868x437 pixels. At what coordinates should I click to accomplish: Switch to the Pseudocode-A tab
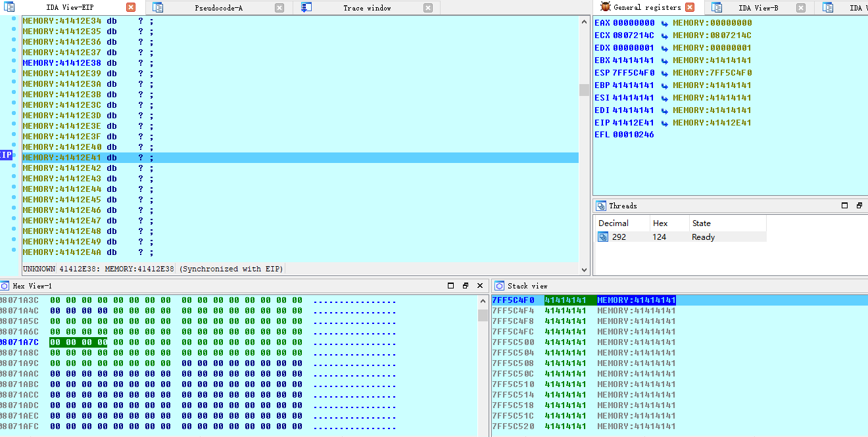[219, 8]
